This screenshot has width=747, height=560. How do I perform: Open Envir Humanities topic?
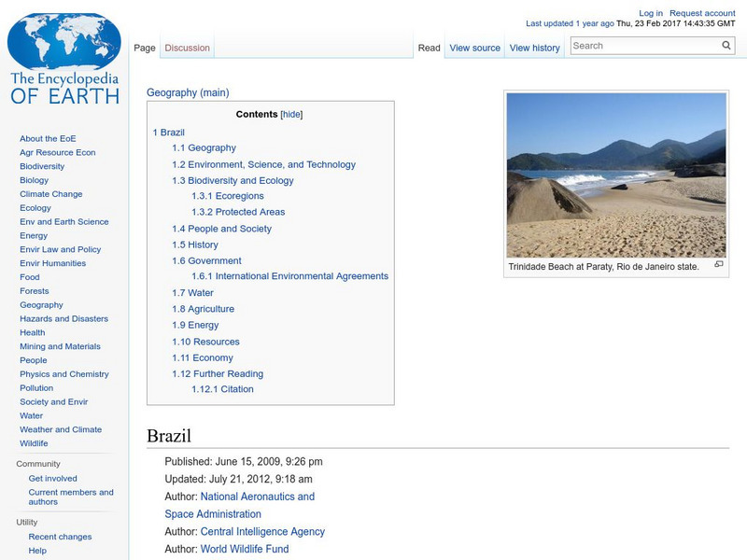pos(53,263)
